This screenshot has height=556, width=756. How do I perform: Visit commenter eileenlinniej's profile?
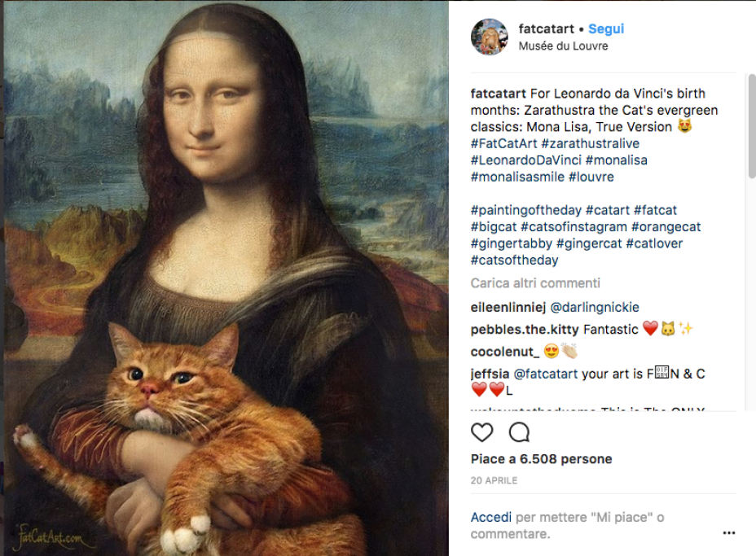[508, 308]
